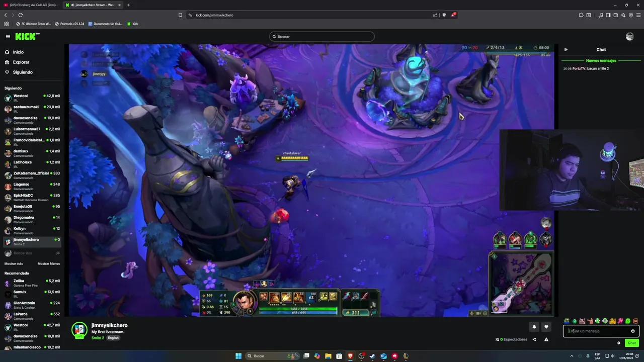Open Paletools v25.1.24 bookmark
Image resolution: width=644 pixels, height=362 pixels.
click(x=69, y=24)
